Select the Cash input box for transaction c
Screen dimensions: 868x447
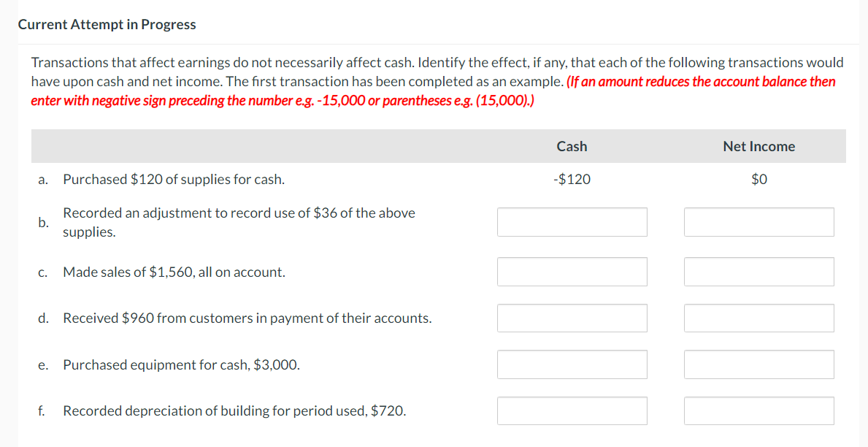click(x=572, y=271)
